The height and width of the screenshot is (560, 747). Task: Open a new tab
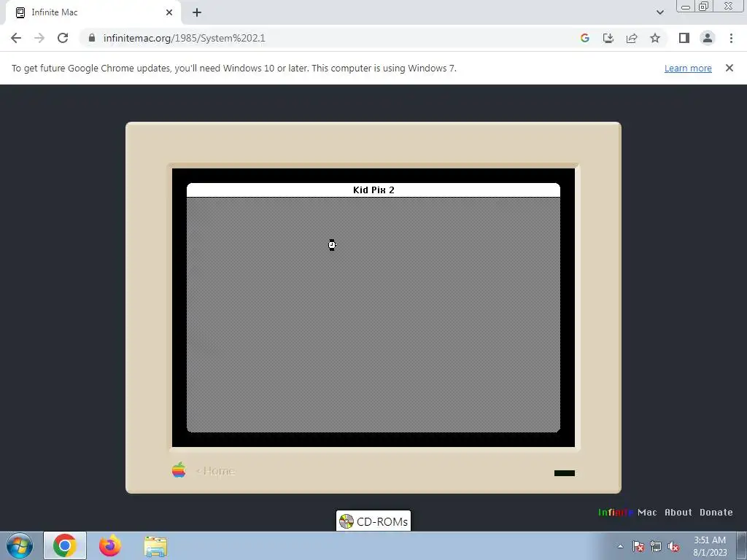[x=197, y=12]
